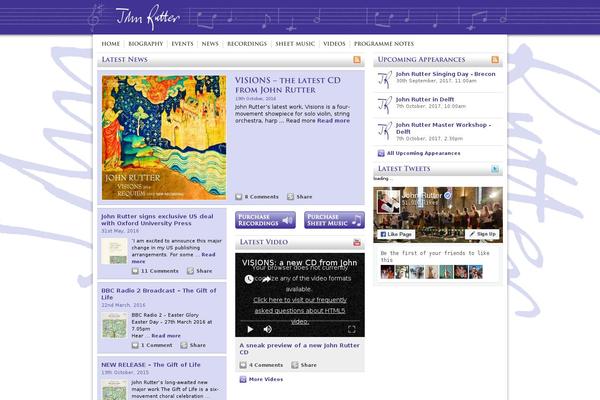Click the Facebook Like Page button
This screenshot has height=400, width=600.
pyautogui.click(x=396, y=234)
